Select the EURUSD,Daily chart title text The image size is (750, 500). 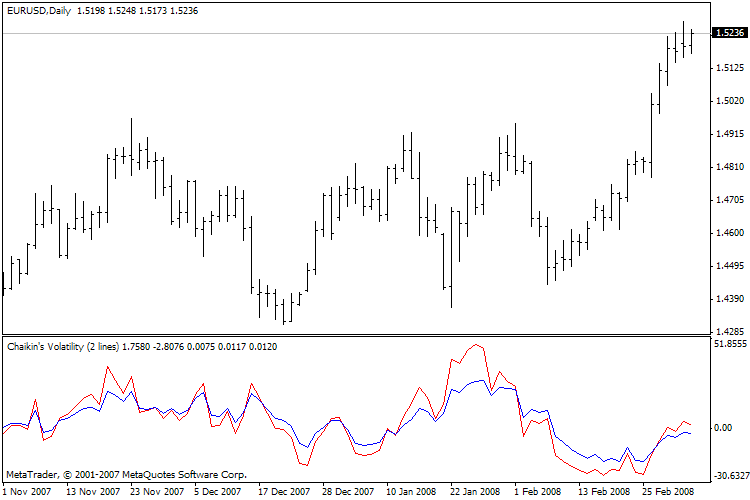pyautogui.click(x=39, y=11)
